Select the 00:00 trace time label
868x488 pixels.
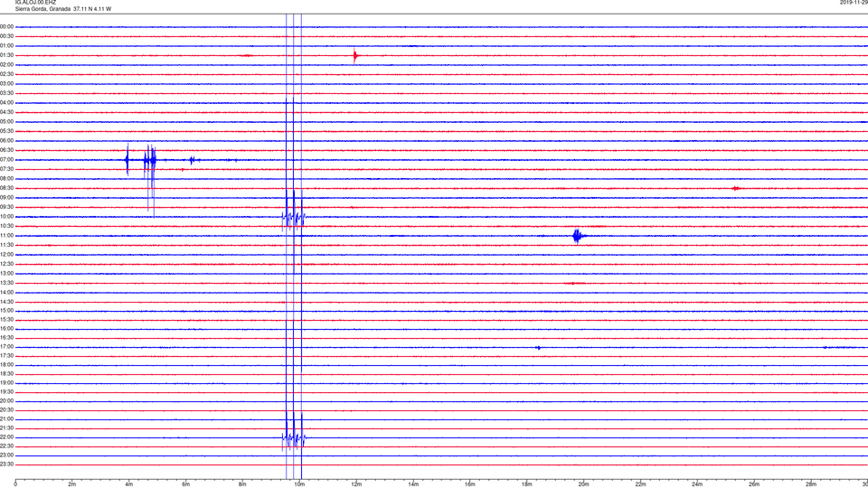pos(6,26)
